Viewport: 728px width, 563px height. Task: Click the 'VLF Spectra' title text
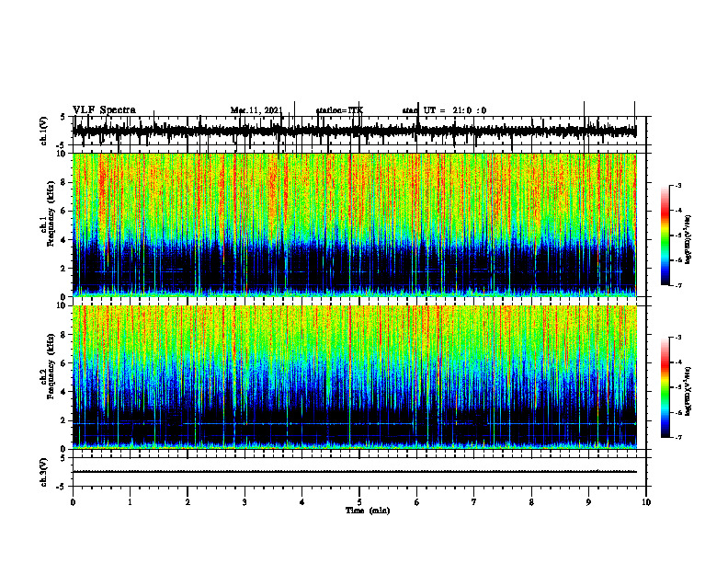104,110
